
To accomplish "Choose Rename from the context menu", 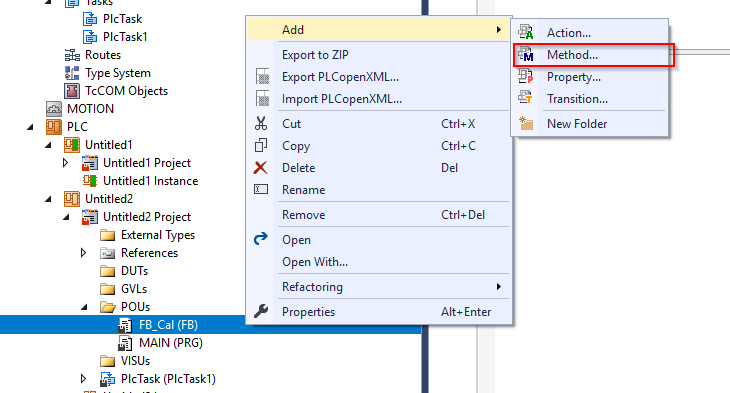I will (x=379, y=190).
